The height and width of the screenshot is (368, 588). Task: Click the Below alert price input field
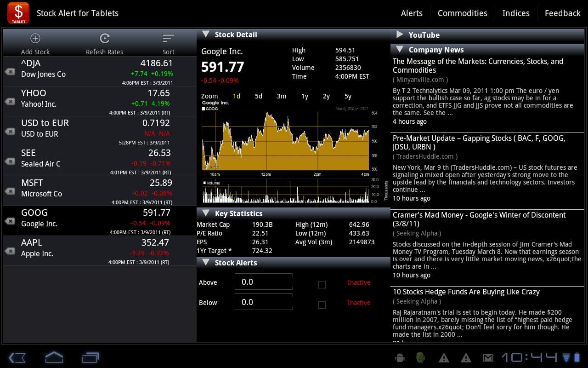click(264, 302)
